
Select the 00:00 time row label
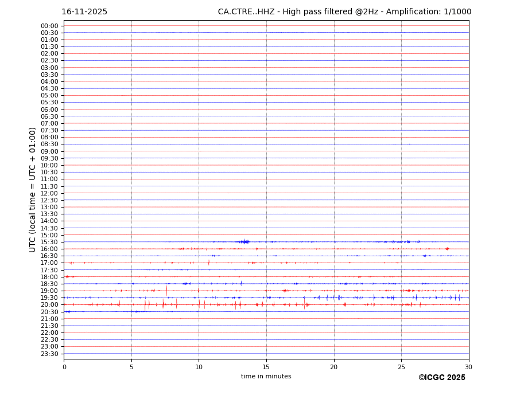tap(49, 26)
